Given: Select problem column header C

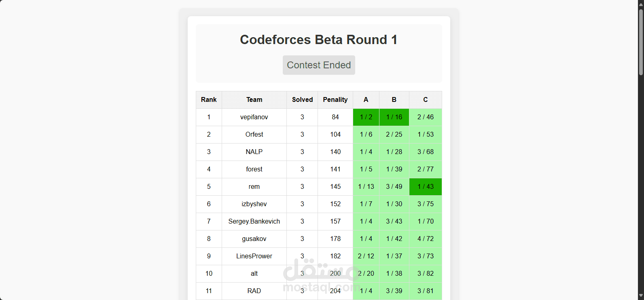Looking at the screenshot, I should 425,99.
